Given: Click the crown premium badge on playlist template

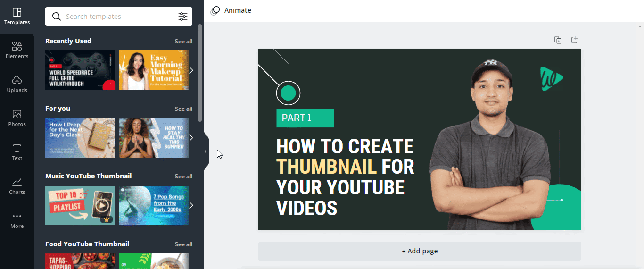Looking at the screenshot, I should 107,219.
